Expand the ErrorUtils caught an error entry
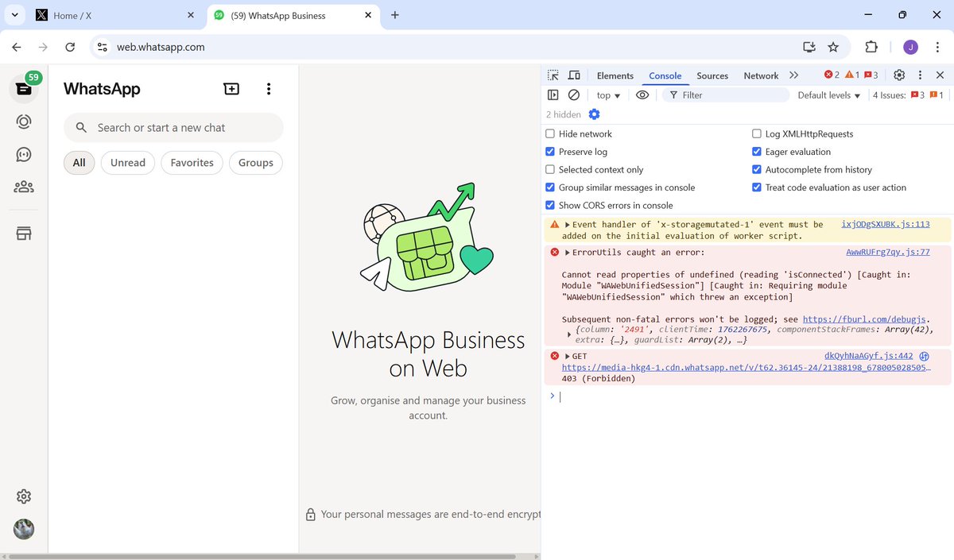The height and width of the screenshot is (560, 954). (x=568, y=253)
